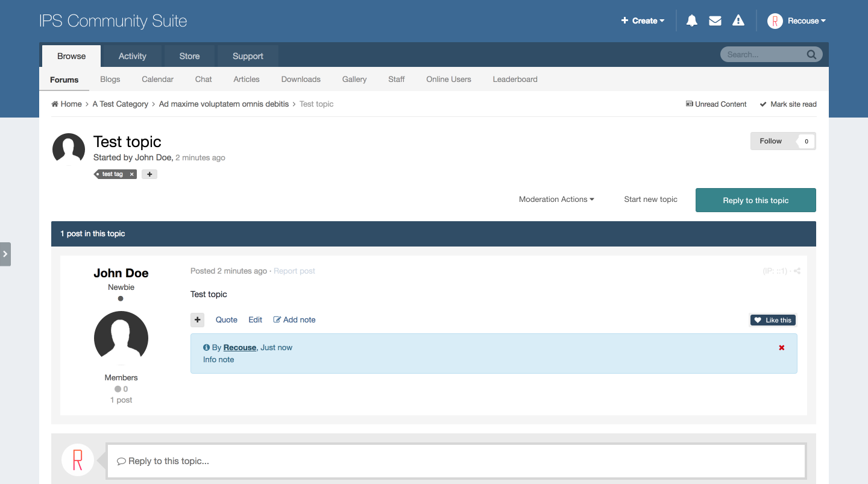Open the Create dropdown menu
The width and height of the screenshot is (868, 484).
pos(643,21)
